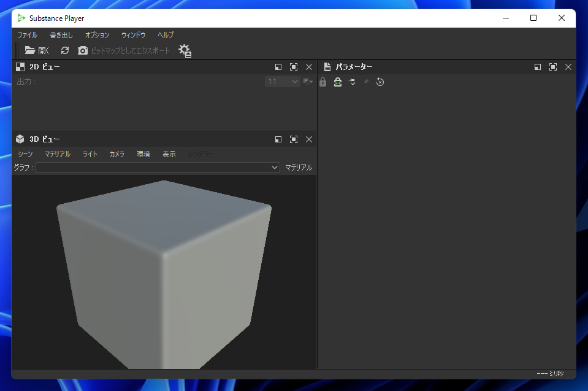The width and height of the screenshot is (588, 391).
Task: Maximize the Substance Player window
Action: tap(533, 18)
